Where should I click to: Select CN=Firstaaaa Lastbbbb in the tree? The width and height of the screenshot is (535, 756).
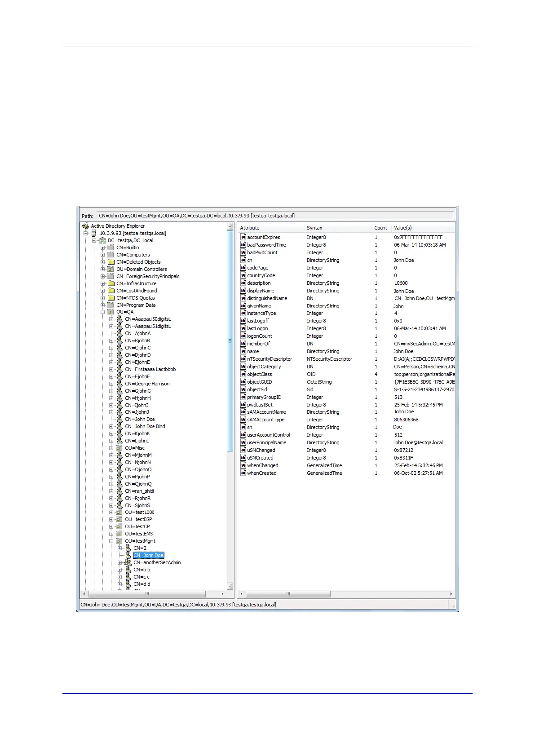150,369
